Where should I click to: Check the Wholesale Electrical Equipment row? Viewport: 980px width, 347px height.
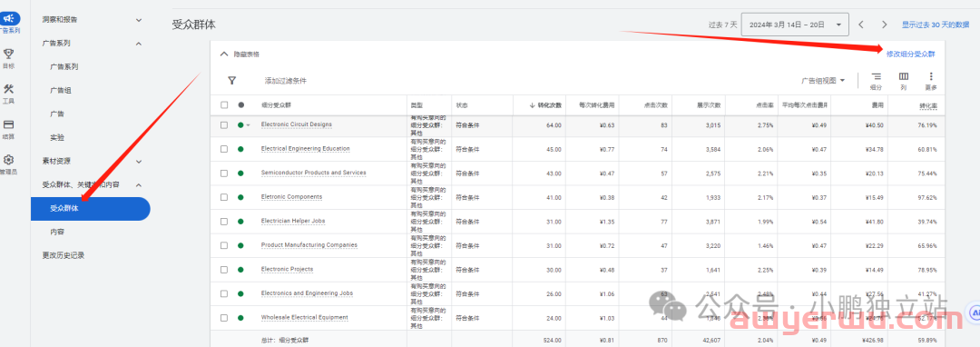tap(224, 318)
